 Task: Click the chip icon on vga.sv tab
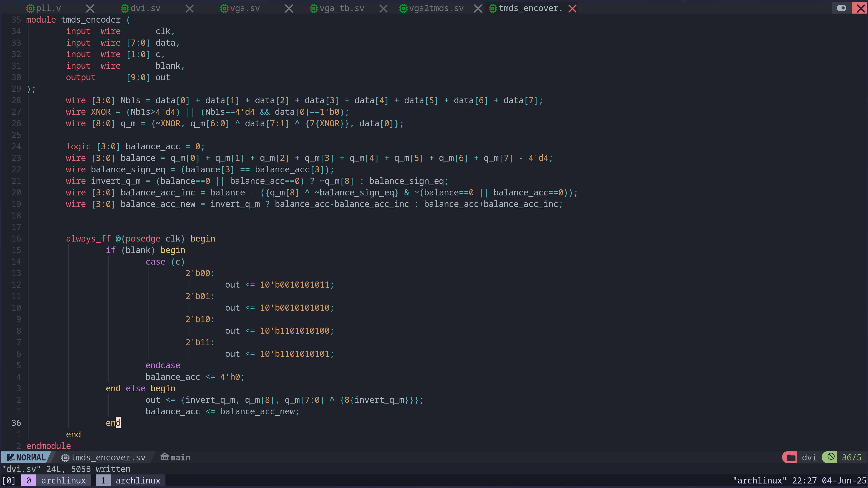click(x=224, y=8)
